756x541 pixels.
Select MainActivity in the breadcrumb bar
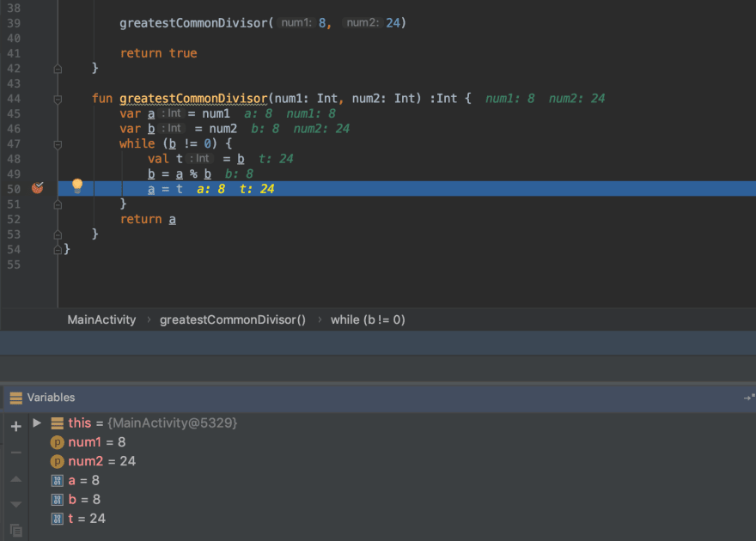coord(101,320)
